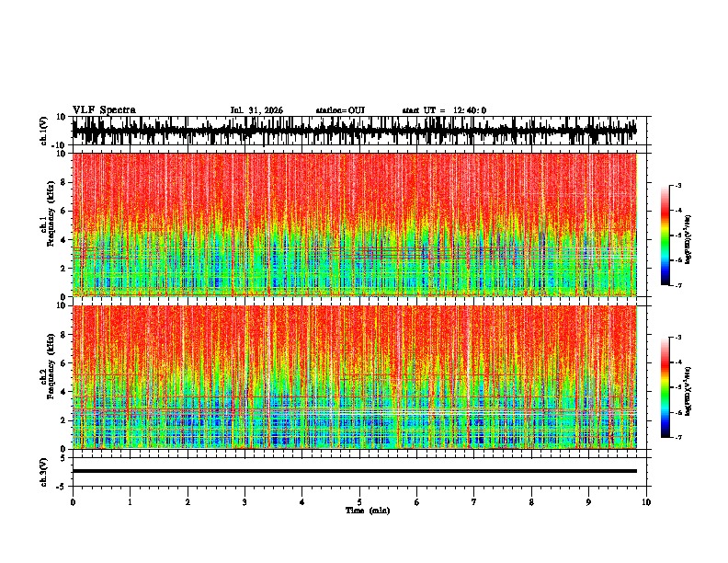Click the "2" kHz tick of ch.1 spectrogram

click(x=63, y=268)
